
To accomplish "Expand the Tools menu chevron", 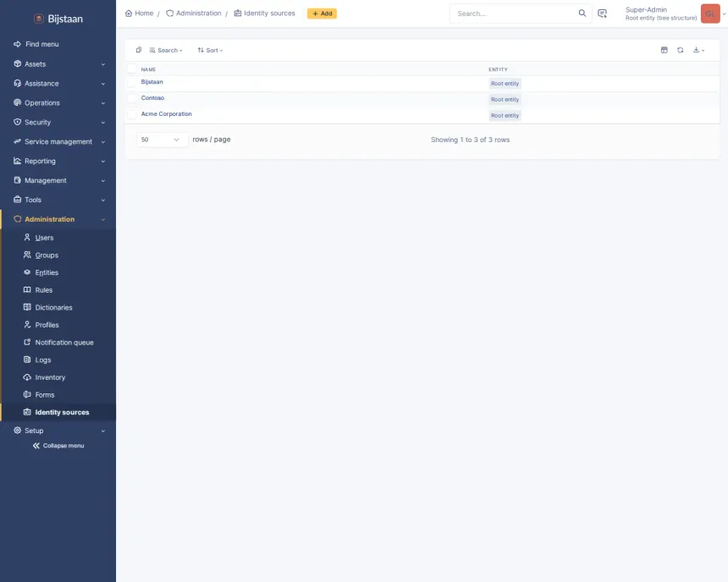I will pos(103,200).
